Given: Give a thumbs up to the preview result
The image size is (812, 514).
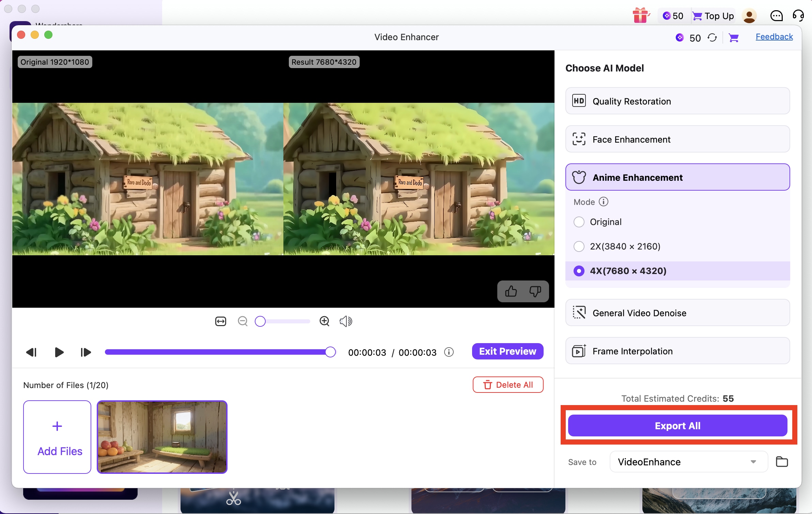Looking at the screenshot, I should [x=511, y=291].
